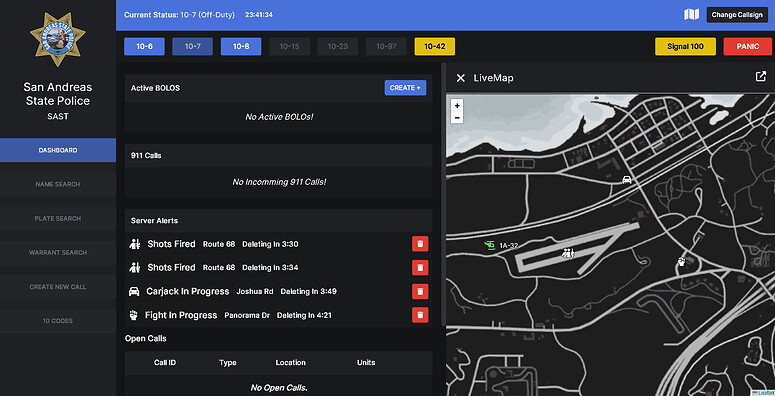
Task: Click the Change Callsign button
Action: click(x=737, y=15)
